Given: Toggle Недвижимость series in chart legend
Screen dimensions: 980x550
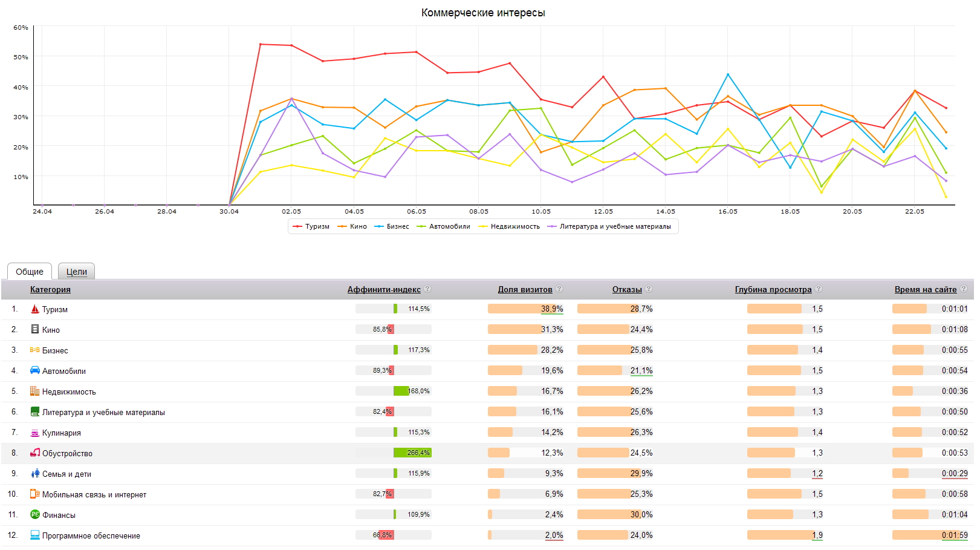Looking at the screenshot, I should point(509,226).
